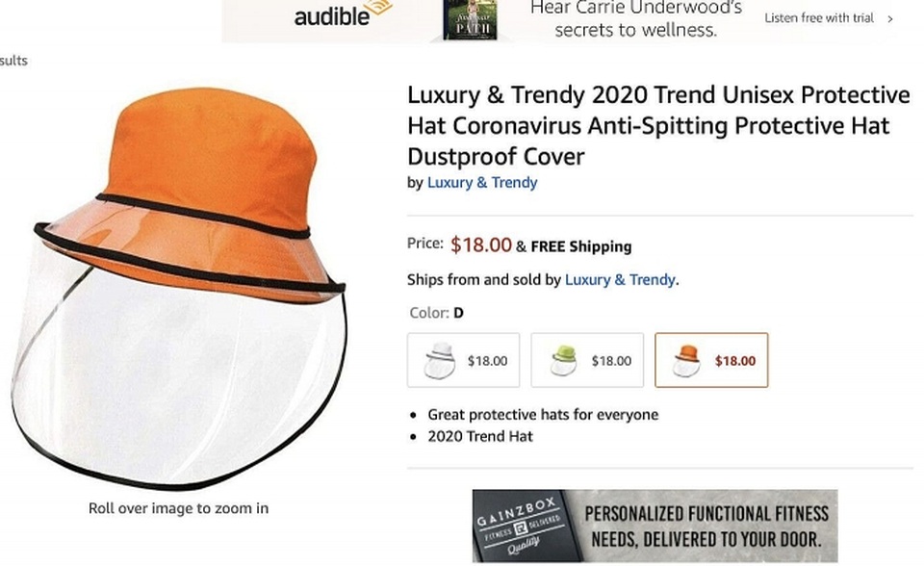The height and width of the screenshot is (566, 924).
Task: Click the FREE Shipping text
Action: (x=580, y=246)
